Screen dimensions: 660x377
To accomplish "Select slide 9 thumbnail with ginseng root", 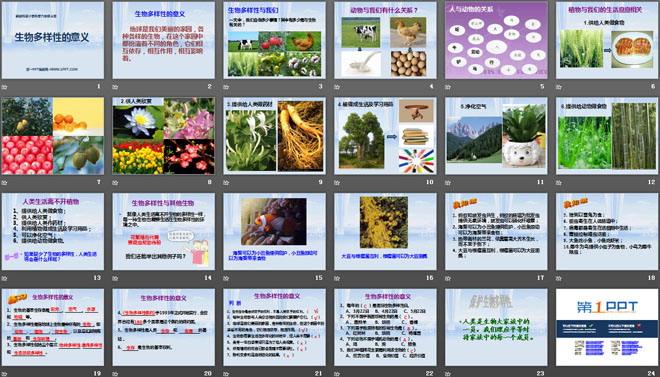I will pos(274,136).
